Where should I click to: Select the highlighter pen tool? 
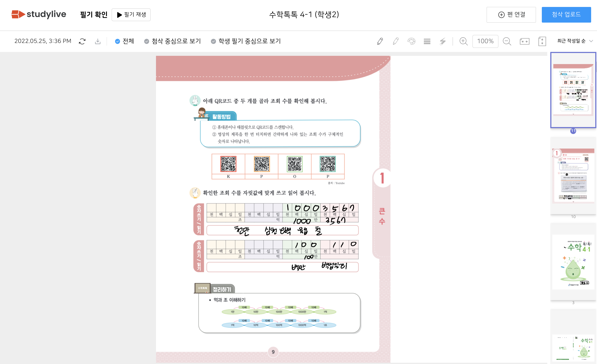pyautogui.click(x=396, y=41)
